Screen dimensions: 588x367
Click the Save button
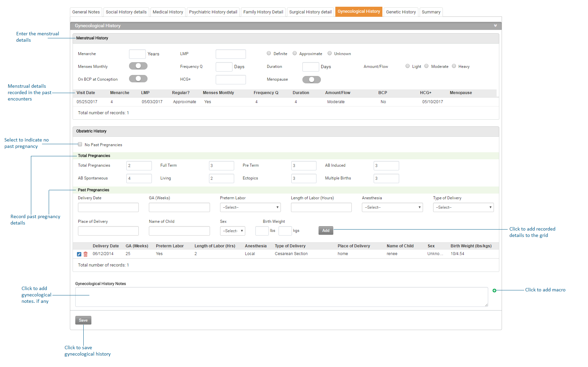click(83, 320)
